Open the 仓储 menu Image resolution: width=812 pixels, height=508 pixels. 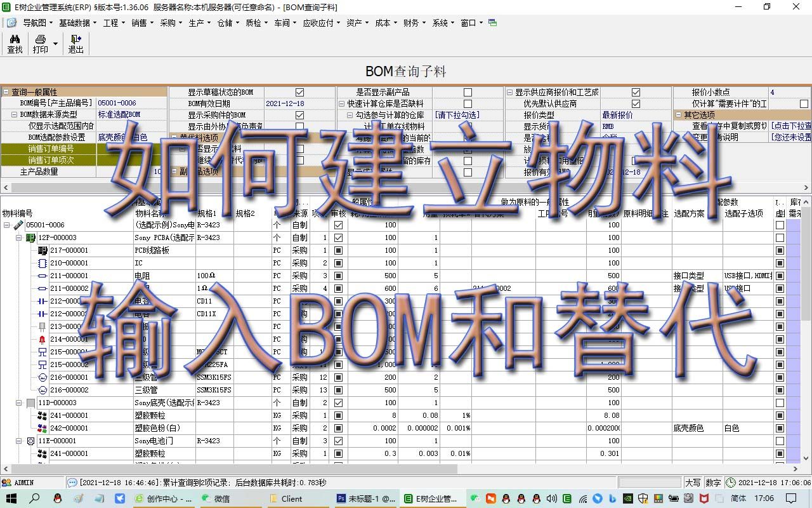tap(228, 23)
